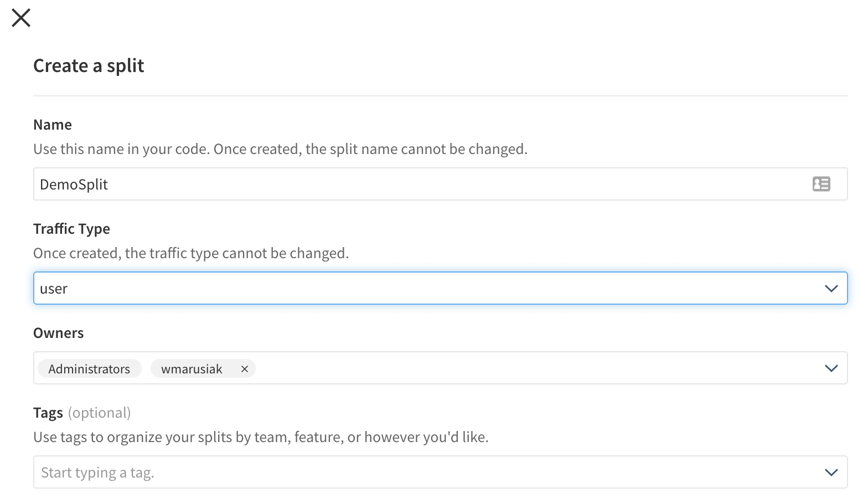Select the Administrators chip under Owners

click(x=89, y=368)
